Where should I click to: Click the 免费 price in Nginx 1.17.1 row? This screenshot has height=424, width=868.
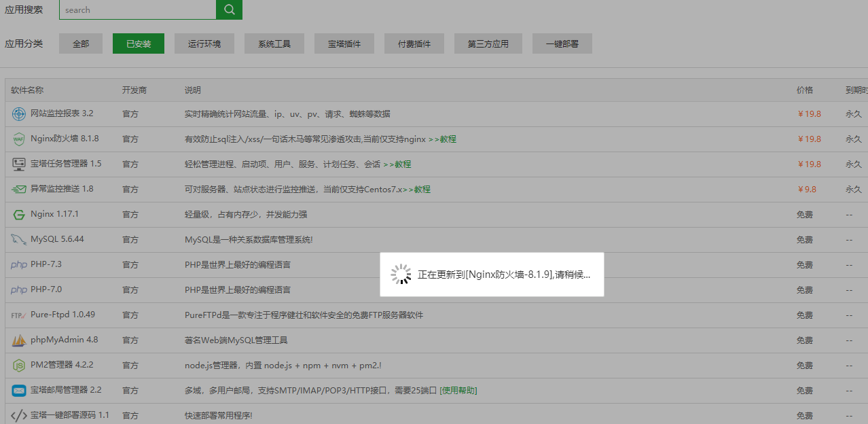pos(805,215)
